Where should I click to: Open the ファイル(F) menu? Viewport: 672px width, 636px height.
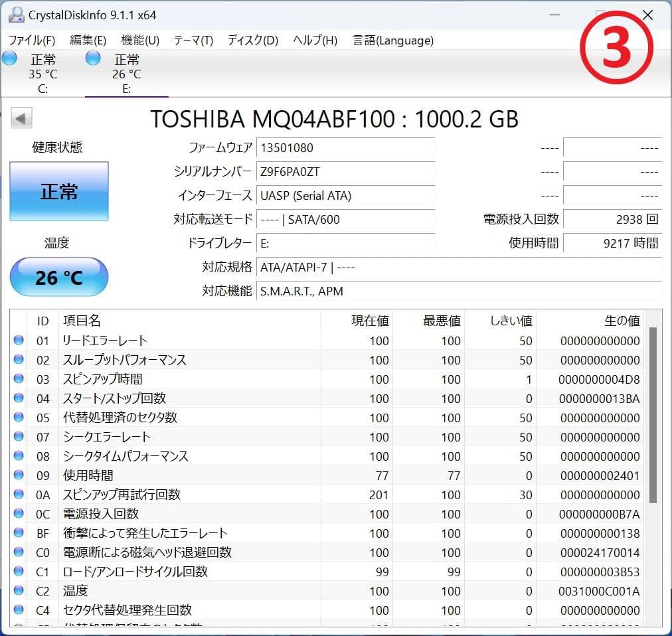pos(31,40)
